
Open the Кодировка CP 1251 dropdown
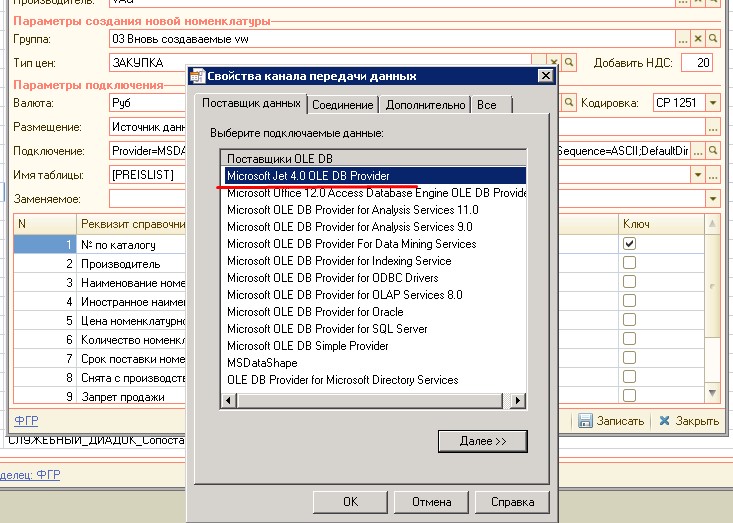(713, 102)
